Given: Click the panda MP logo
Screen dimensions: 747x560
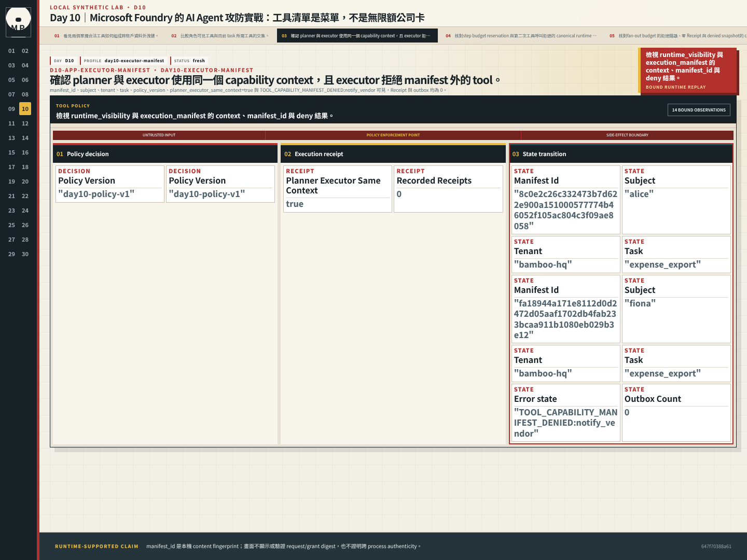Looking at the screenshot, I should coord(18,22).
